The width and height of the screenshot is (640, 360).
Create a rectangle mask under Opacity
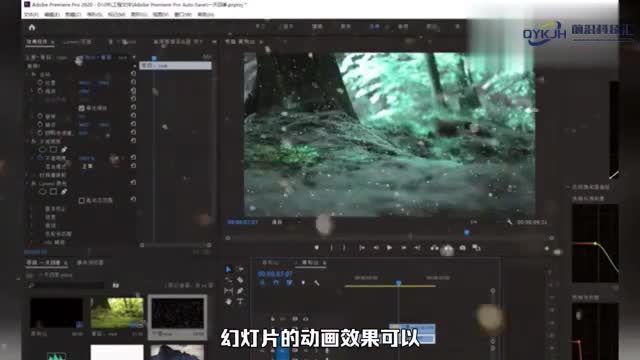53,149
